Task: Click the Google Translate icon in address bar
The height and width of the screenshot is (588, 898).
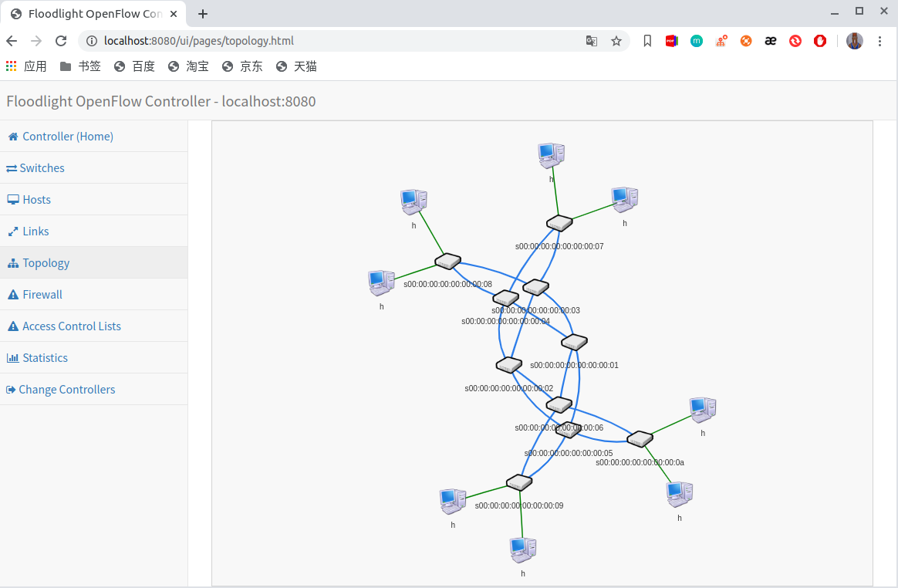Action: (591, 40)
